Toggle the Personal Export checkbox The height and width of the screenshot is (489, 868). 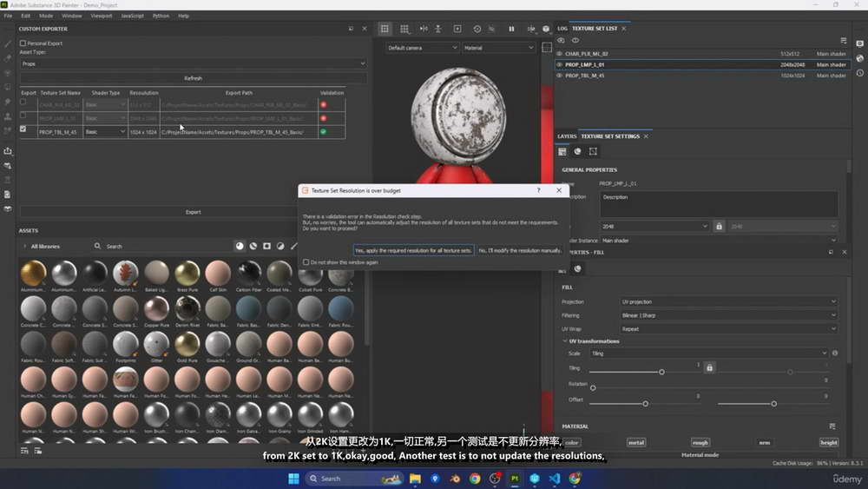click(x=23, y=43)
